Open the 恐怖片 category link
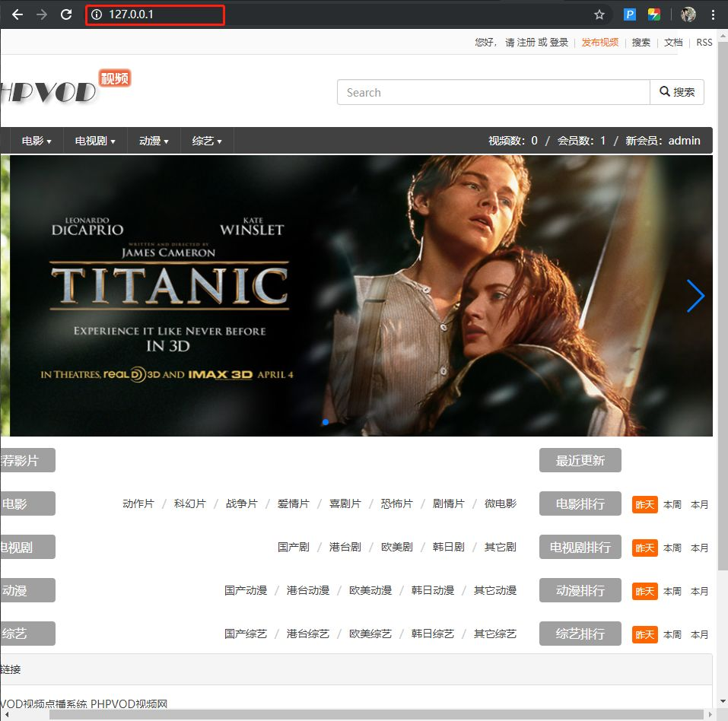Image resolution: width=728 pixels, height=721 pixels. (x=397, y=503)
